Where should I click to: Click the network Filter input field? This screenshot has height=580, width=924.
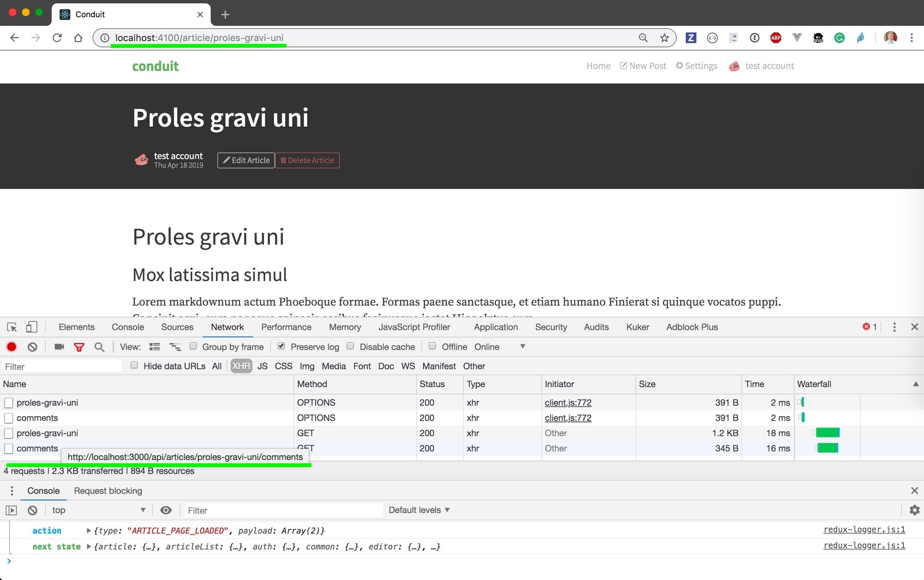[x=62, y=366]
